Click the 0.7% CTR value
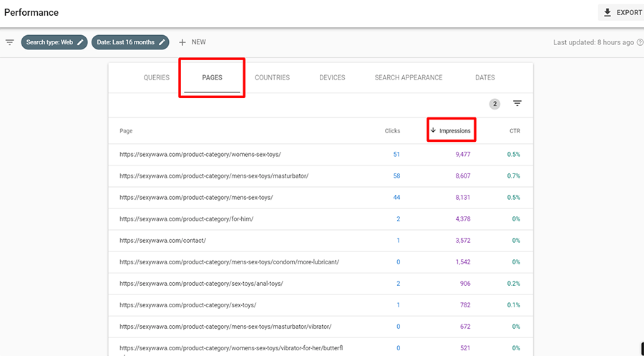The height and width of the screenshot is (356, 644). point(513,176)
